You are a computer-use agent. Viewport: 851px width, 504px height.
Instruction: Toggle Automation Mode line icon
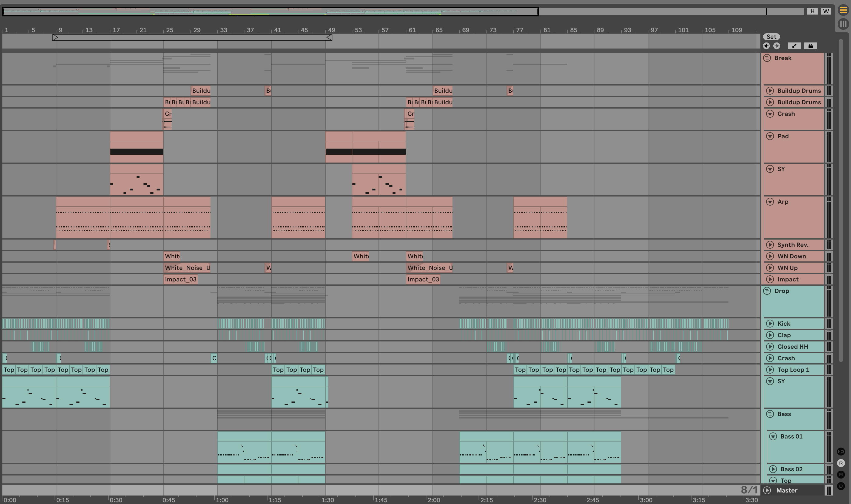point(794,46)
